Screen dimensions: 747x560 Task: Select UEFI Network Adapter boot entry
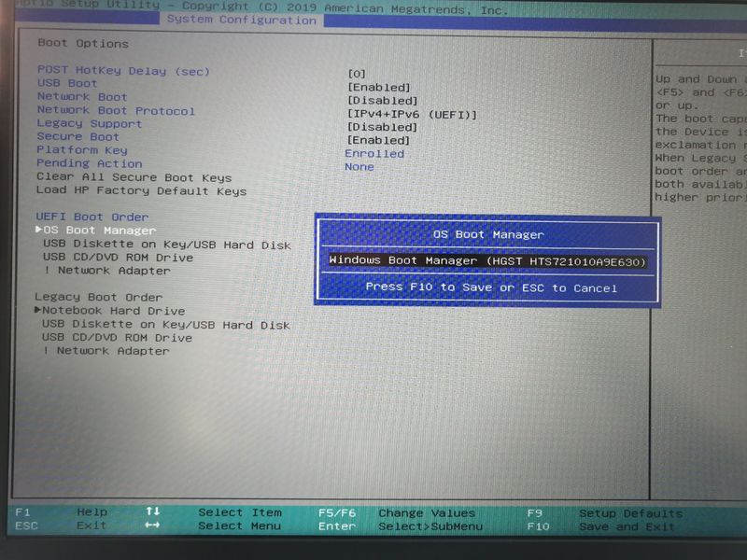(x=106, y=271)
